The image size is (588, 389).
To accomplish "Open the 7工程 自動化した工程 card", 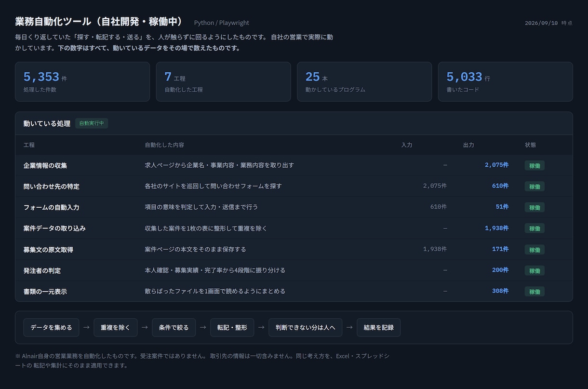I will (223, 81).
